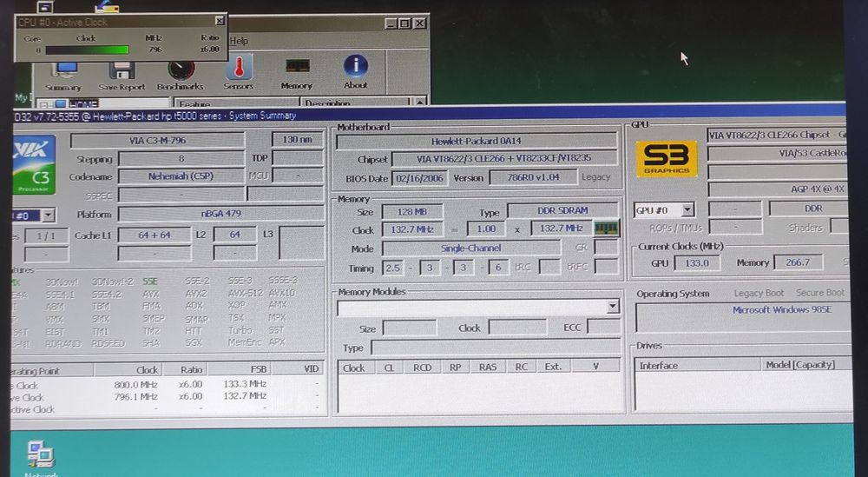Open the Help menu

pyautogui.click(x=239, y=41)
